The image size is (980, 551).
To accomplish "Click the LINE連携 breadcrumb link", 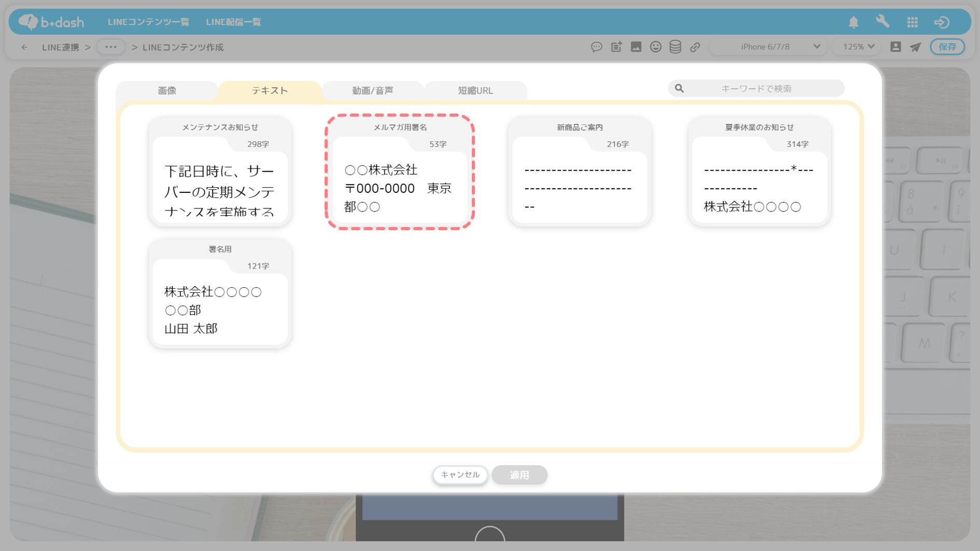I will 61,47.
